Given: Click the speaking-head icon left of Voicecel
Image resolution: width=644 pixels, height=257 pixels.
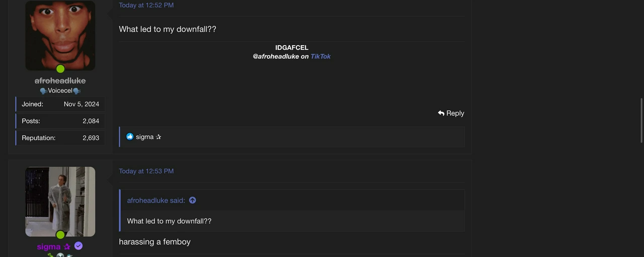Looking at the screenshot, I should click(43, 91).
